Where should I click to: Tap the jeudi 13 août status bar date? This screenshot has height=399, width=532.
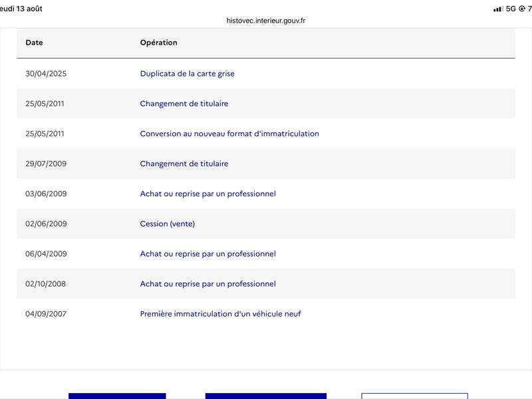click(x=21, y=9)
